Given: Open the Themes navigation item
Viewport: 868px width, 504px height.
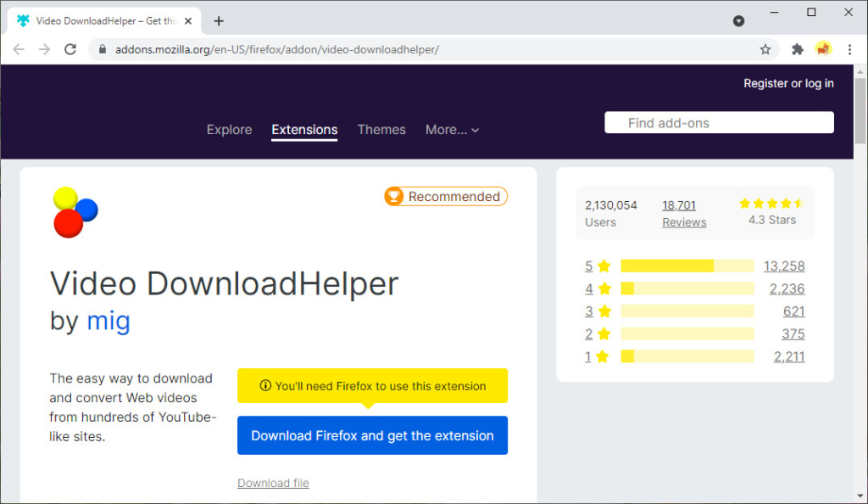Looking at the screenshot, I should click(381, 130).
